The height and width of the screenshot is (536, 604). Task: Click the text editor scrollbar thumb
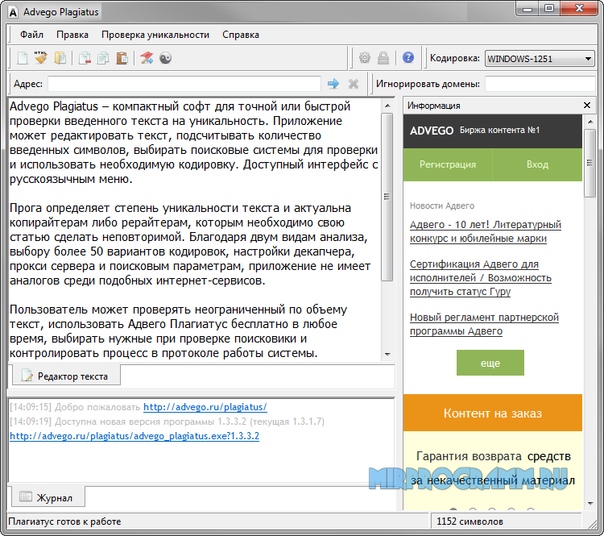coord(387,197)
